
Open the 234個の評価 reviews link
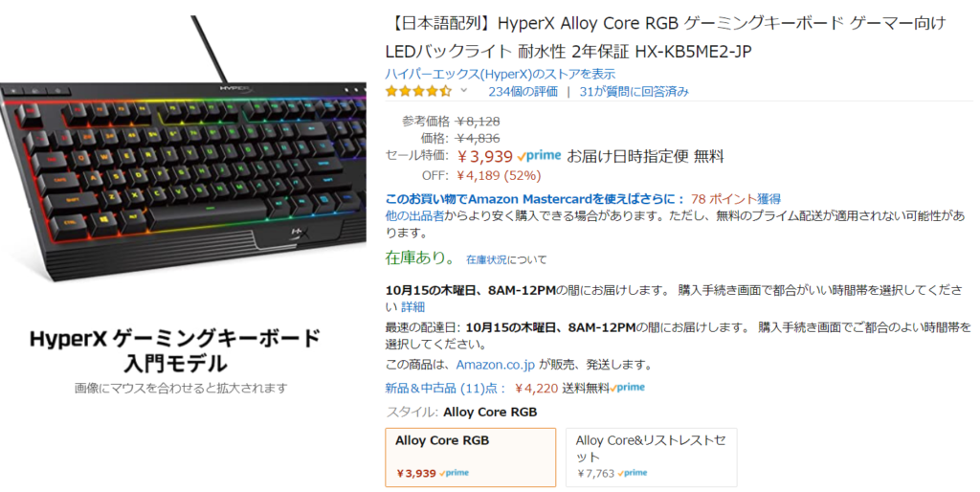pyautogui.click(x=523, y=92)
